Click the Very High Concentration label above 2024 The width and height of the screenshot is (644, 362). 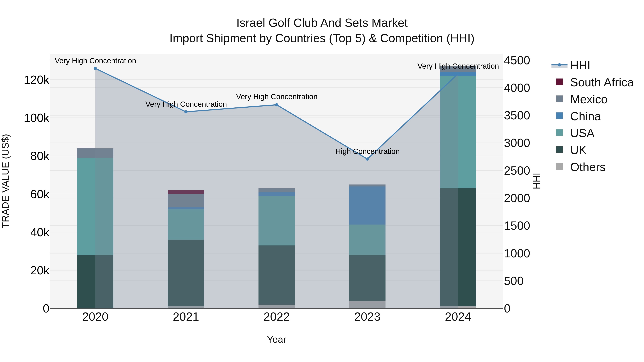[458, 66]
